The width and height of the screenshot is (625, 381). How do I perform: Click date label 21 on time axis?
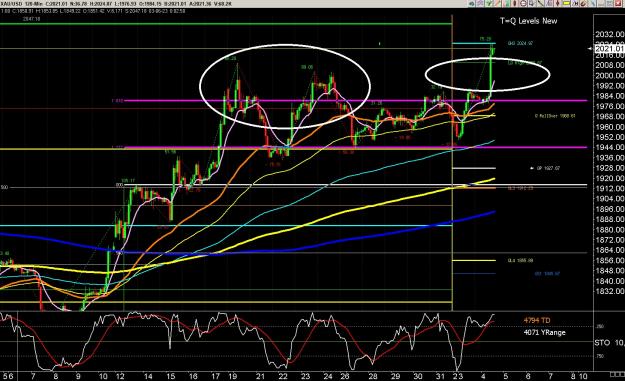click(x=260, y=376)
